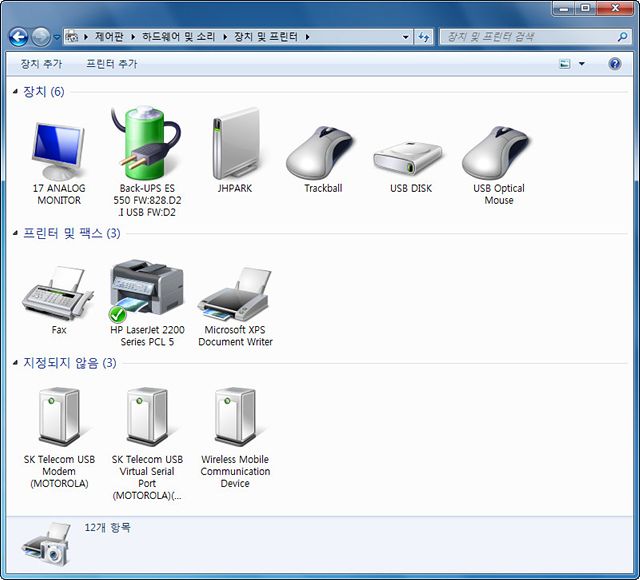
Task: Click the 지정되지 않음 (3) header text
Action: point(69,362)
